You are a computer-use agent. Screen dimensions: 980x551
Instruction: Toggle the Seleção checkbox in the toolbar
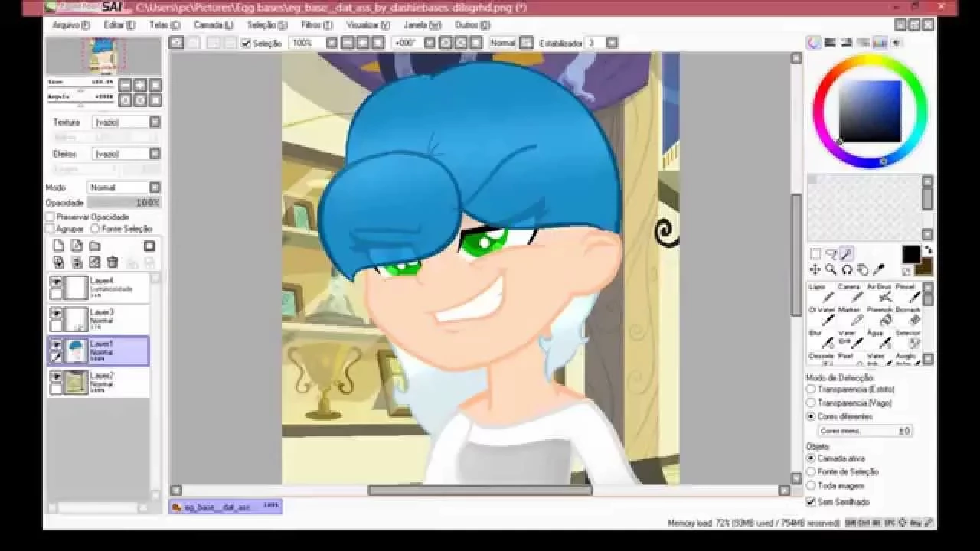coord(246,44)
